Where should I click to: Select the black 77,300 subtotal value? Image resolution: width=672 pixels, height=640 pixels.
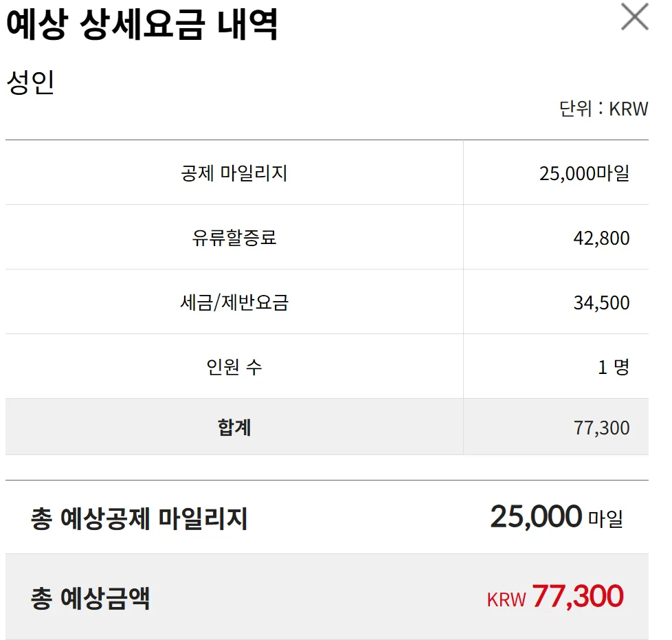tap(601, 428)
